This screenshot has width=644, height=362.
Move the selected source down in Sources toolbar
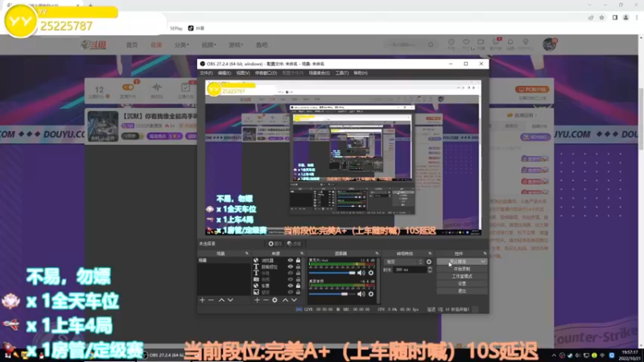click(294, 300)
